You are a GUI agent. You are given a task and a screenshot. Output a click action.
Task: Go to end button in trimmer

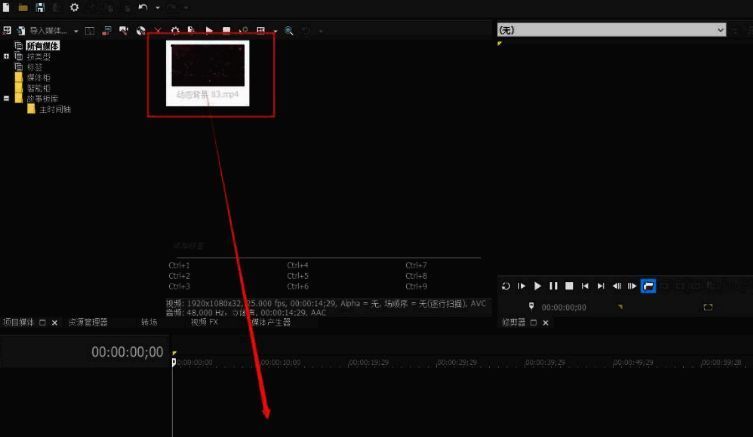click(601, 286)
